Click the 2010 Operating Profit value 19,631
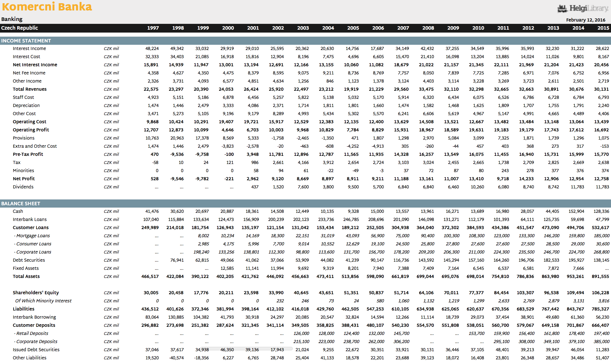The height and width of the screenshot is (364, 611). [476, 130]
